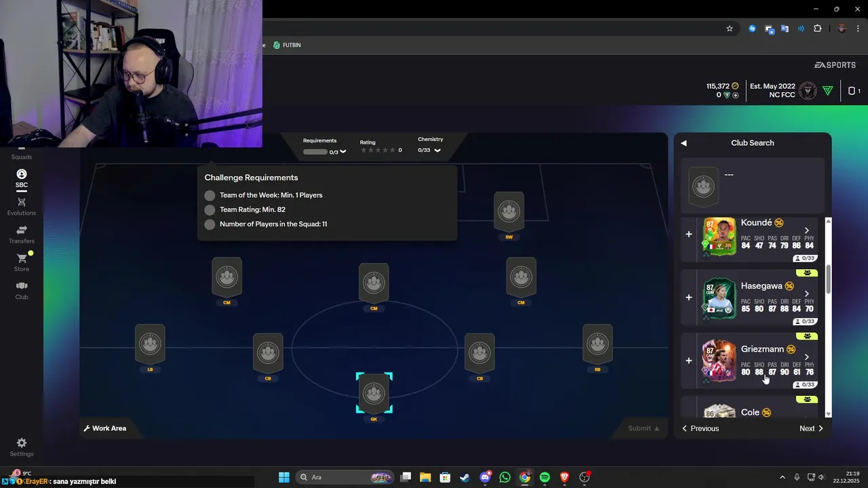Click the NC FCC club badge

click(x=808, y=91)
